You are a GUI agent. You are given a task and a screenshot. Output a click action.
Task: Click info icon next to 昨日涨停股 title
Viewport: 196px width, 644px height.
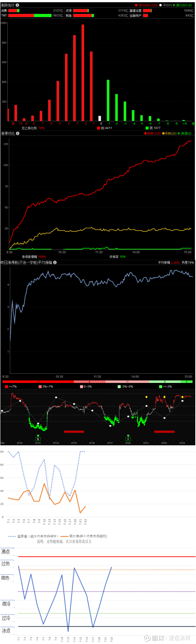pos(55,262)
